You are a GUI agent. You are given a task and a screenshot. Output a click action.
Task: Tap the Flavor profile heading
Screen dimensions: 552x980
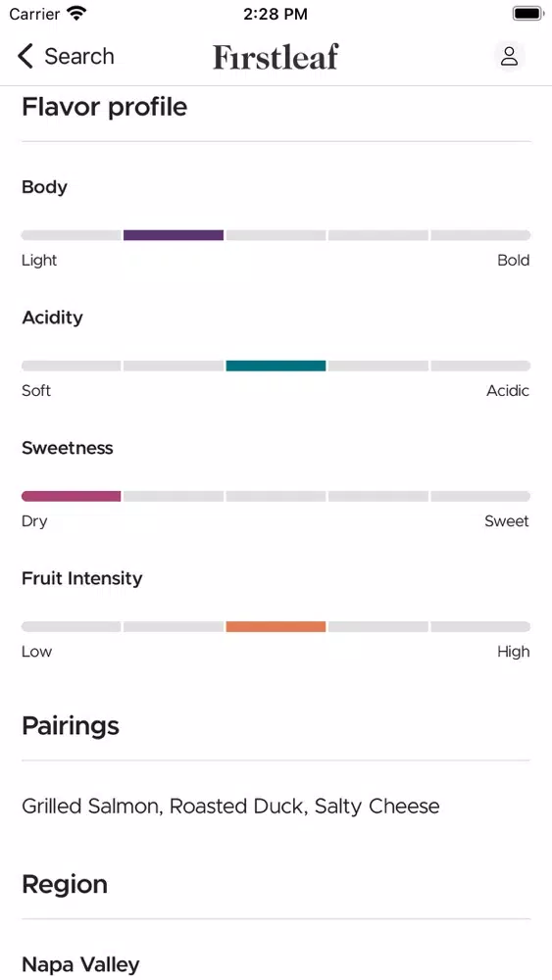pos(104,107)
